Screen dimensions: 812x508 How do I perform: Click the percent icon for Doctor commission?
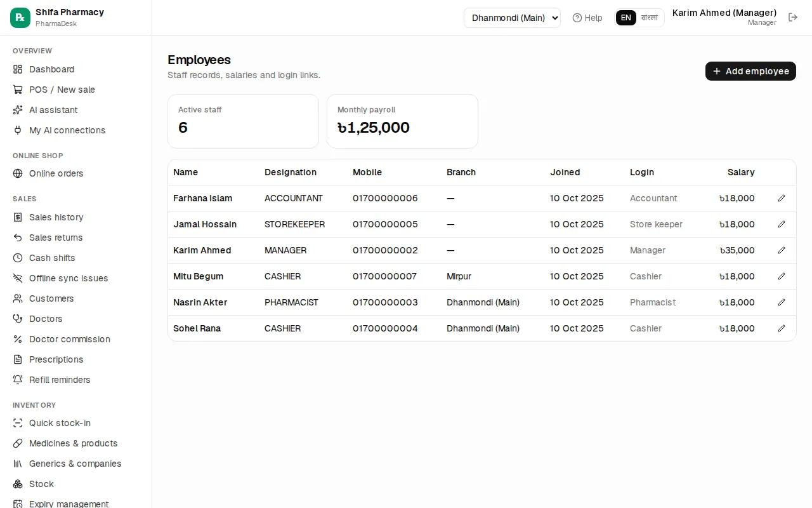tap(18, 339)
